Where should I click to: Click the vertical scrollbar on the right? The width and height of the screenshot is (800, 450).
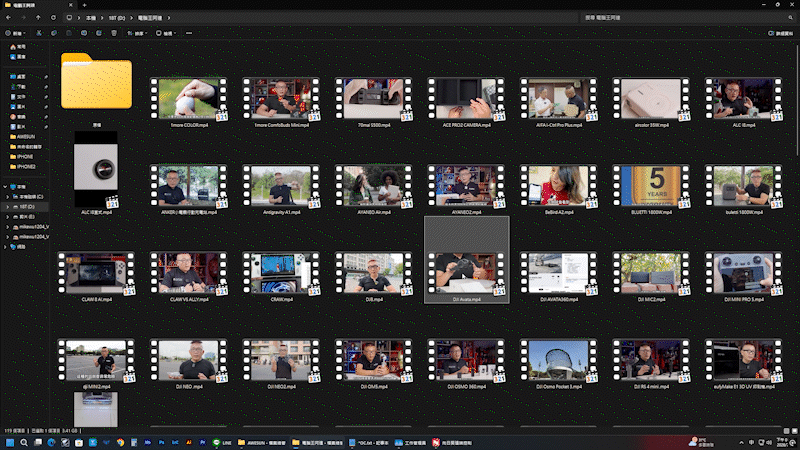tap(797, 99)
